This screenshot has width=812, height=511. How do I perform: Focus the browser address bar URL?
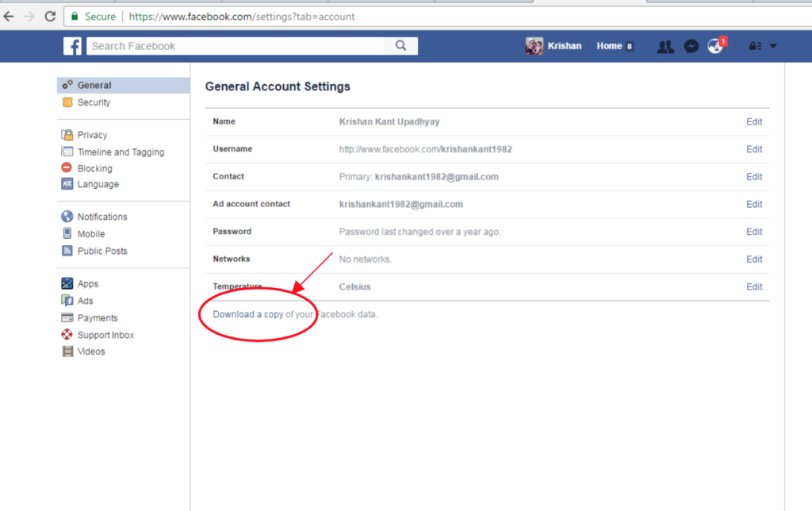[242, 17]
